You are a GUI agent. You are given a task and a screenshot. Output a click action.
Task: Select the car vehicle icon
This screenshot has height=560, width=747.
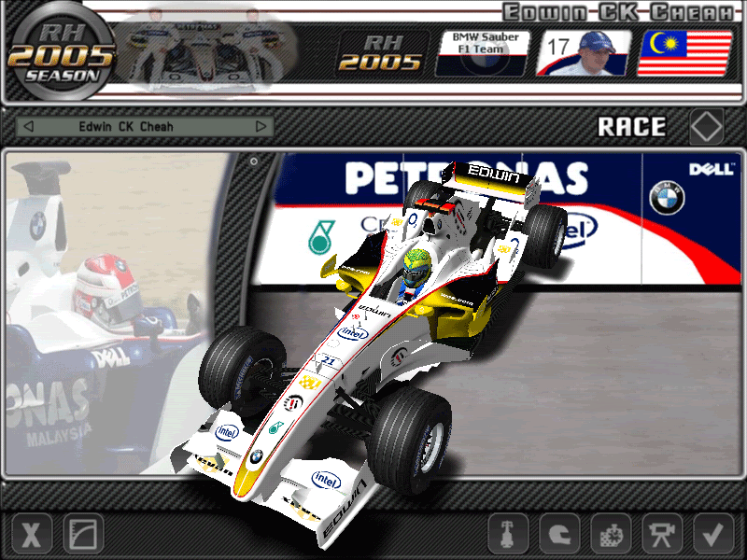508,535
